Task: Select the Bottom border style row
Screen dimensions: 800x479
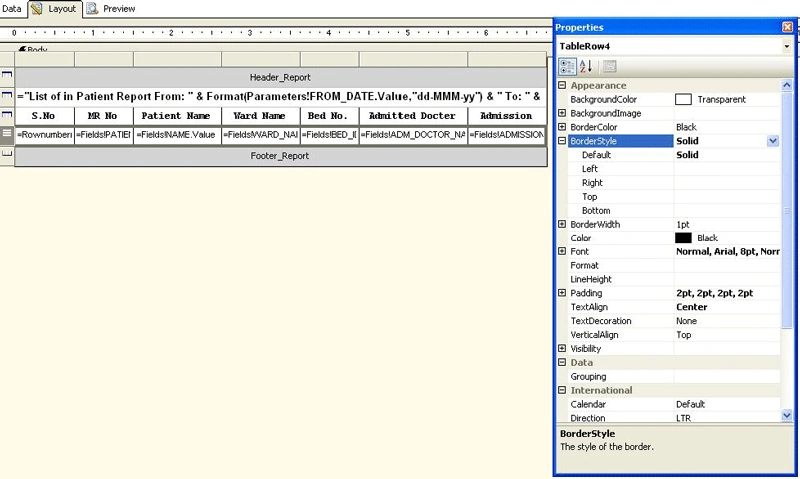Action: 673,210
